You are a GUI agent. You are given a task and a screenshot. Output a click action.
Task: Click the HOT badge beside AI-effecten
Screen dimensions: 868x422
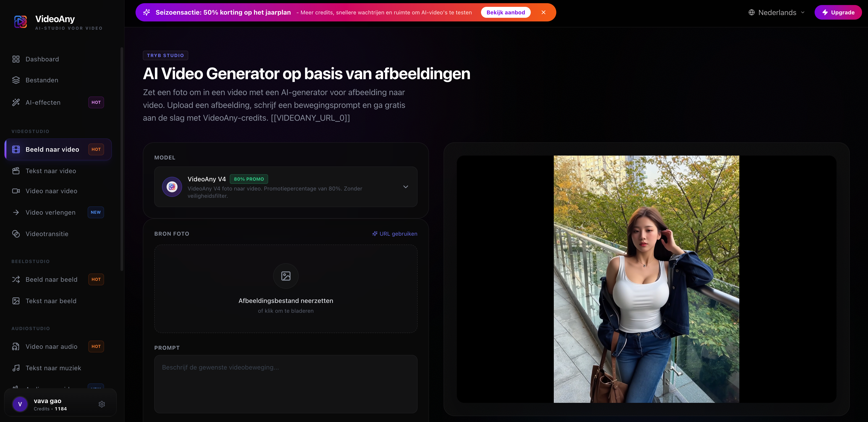(96, 102)
